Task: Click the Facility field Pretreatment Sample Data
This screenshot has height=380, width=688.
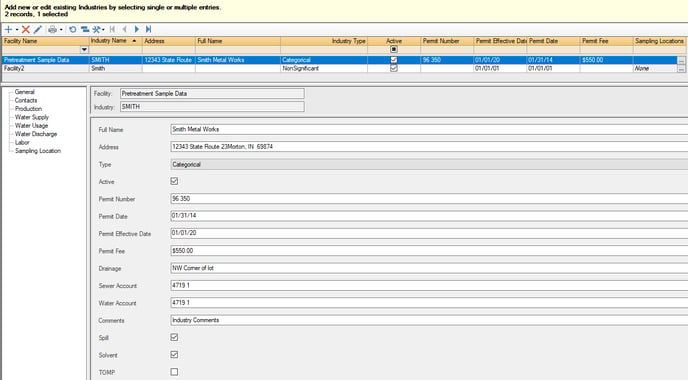Action: click(x=212, y=93)
